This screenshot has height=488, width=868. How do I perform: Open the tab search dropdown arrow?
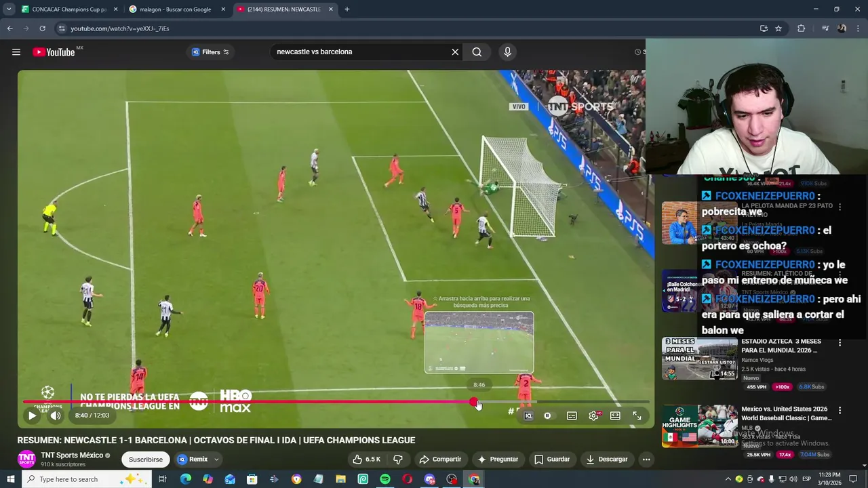[9, 9]
